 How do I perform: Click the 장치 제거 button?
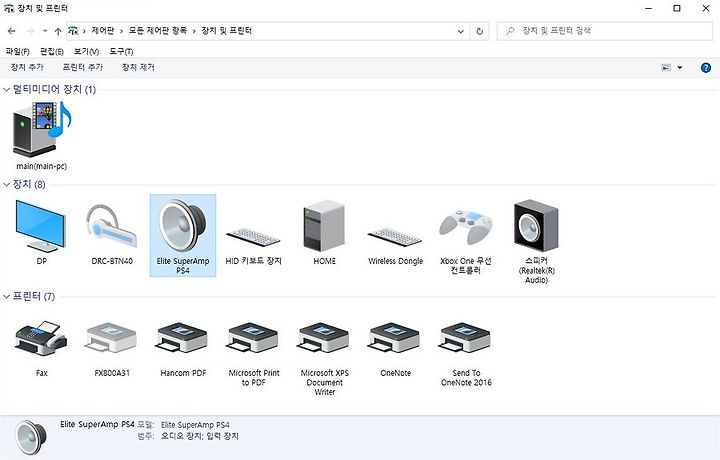tap(138, 67)
